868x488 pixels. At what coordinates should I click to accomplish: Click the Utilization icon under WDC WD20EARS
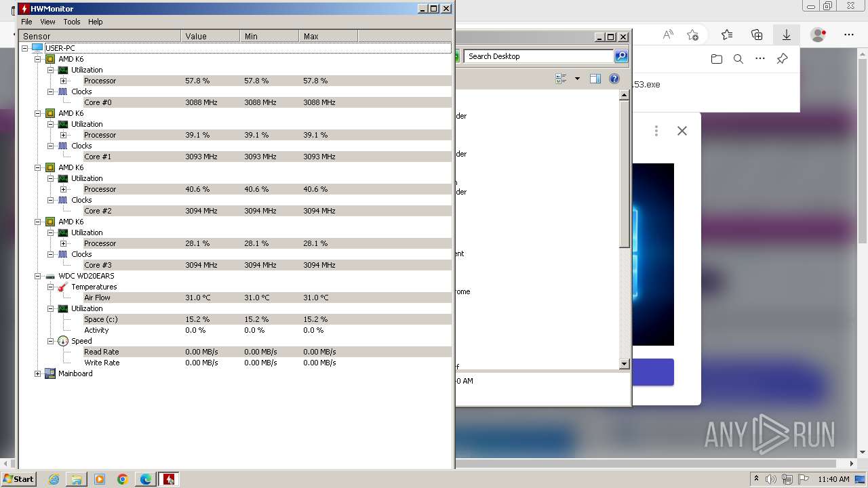(x=63, y=308)
